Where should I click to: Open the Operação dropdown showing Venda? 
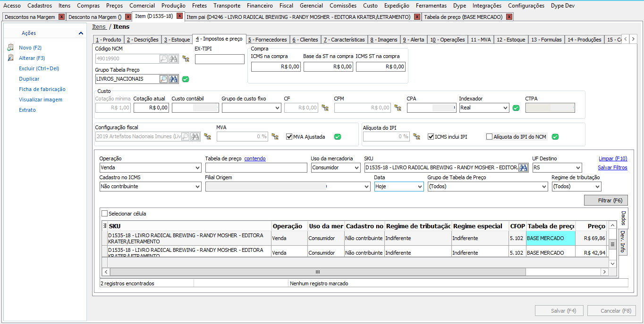[197, 167]
